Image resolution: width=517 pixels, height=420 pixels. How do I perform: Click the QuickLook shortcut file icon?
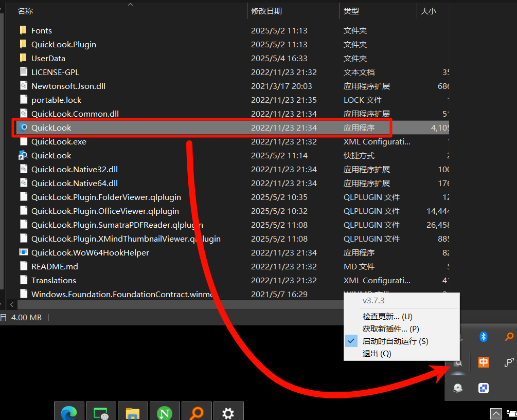pyautogui.click(x=23, y=155)
